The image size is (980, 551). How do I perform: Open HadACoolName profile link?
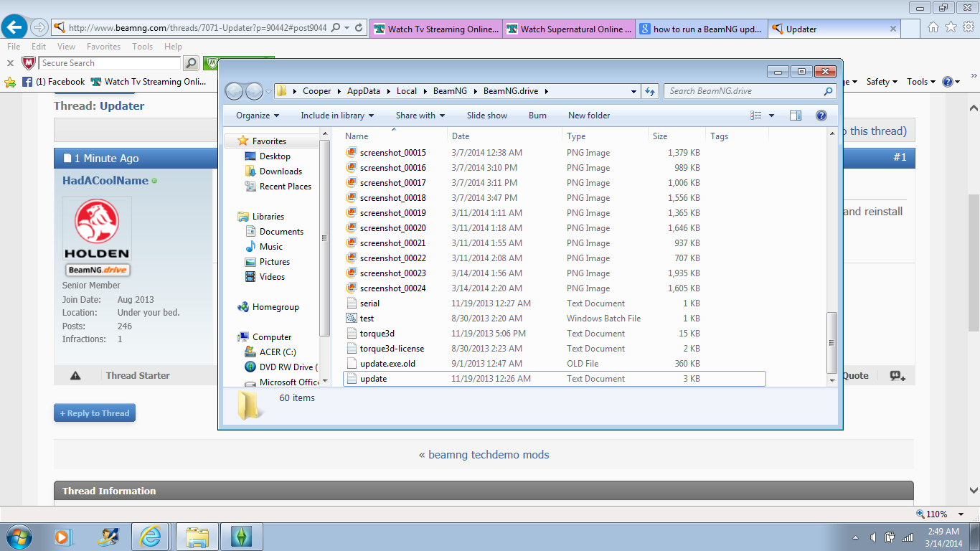click(x=105, y=181)
